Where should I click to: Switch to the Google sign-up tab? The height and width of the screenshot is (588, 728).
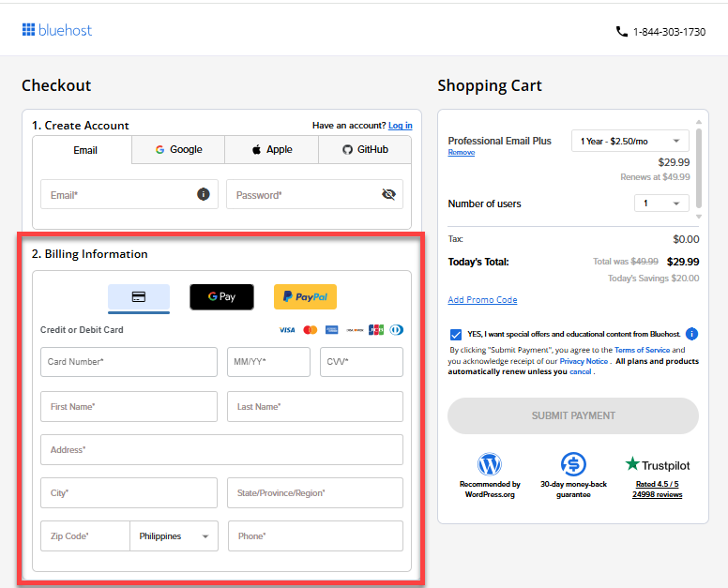tap(178, 149)
